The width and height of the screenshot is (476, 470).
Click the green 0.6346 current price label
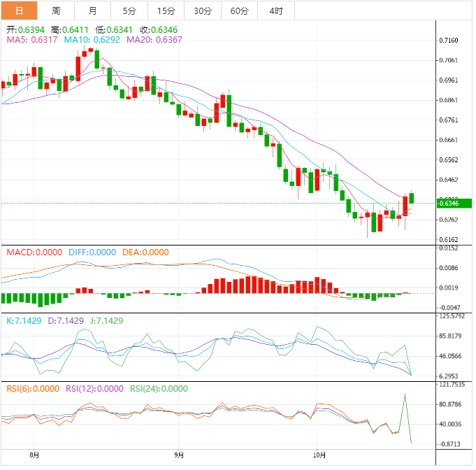pyautogui.click(x=454, y=204)
